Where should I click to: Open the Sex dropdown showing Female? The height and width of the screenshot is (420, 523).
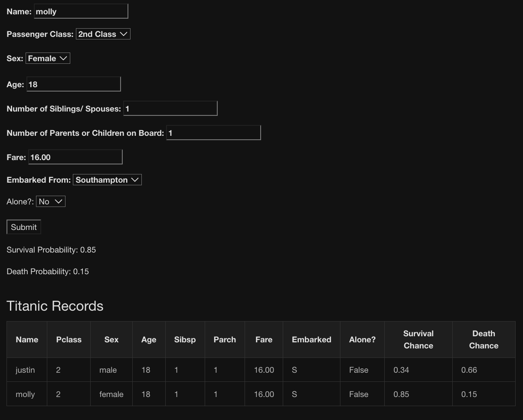pyautogui.click(x=48, y=58)
